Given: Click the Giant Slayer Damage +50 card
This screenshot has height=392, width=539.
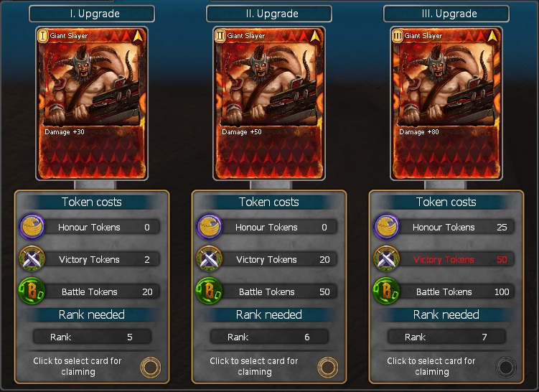Looking at the screenshot, I should pos(269,103).
